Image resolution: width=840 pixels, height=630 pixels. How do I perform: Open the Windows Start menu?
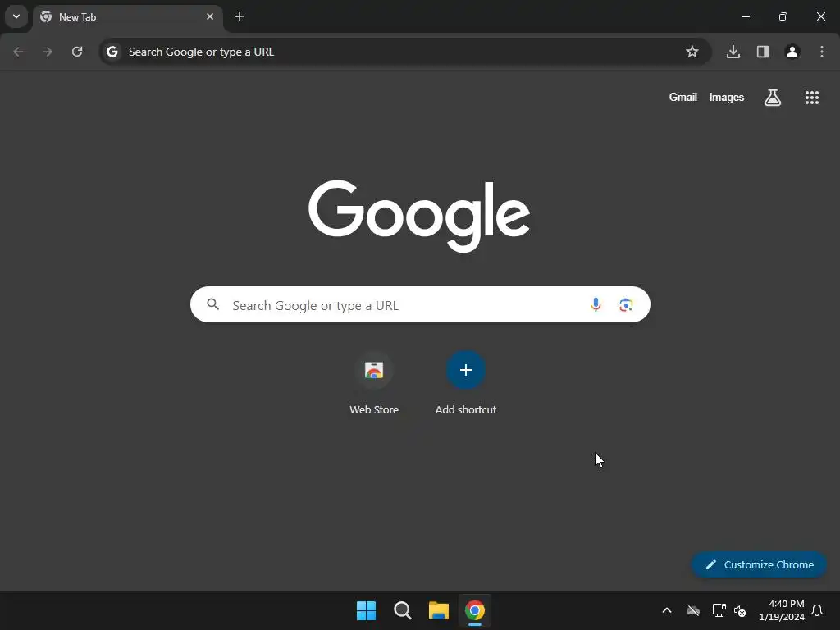(367, 610)
